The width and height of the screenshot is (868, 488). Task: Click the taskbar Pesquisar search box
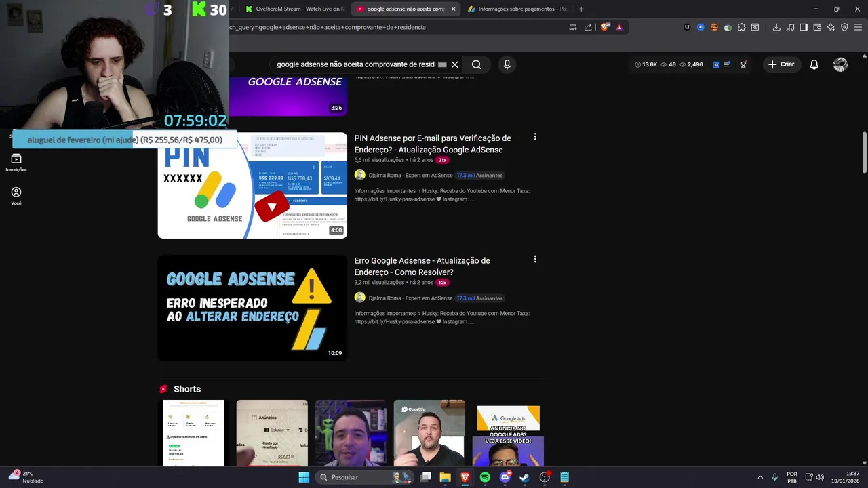365,477
